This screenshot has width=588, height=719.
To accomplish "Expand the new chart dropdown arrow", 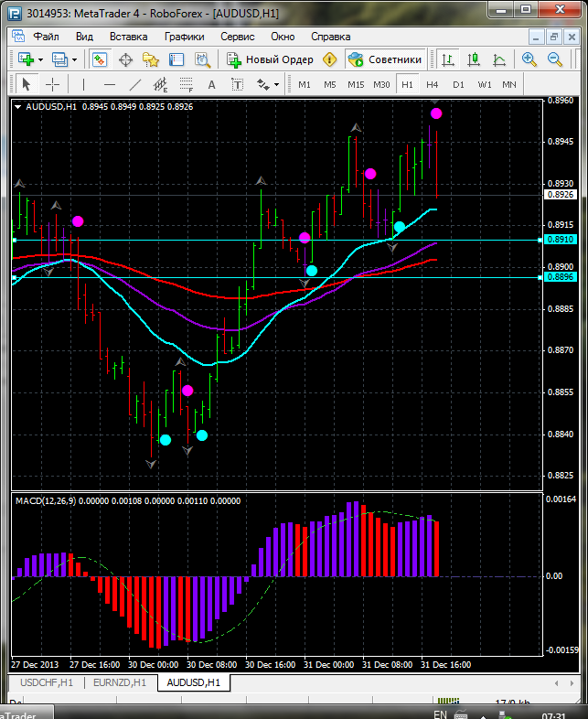I will pyautogui.click(x=41, y=59).
